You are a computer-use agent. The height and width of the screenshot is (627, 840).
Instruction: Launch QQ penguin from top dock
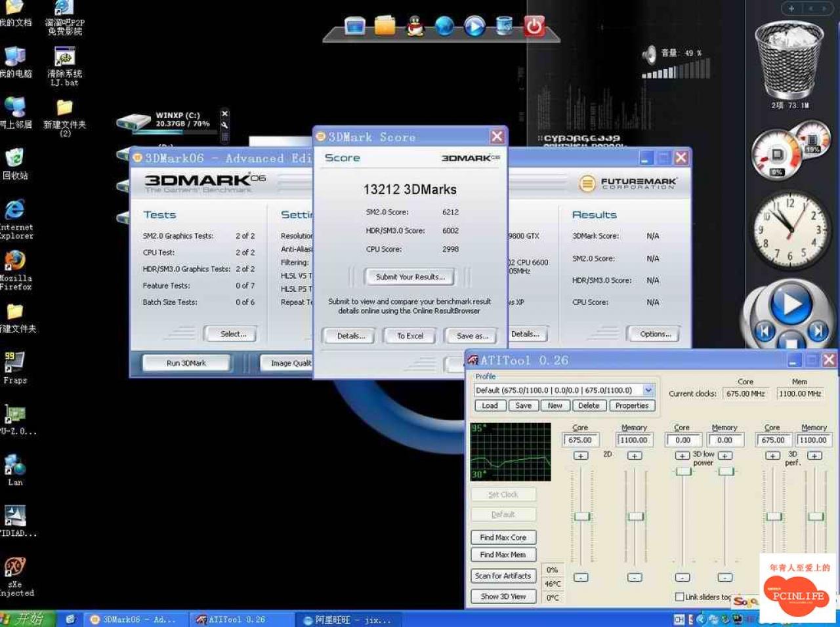click(415, 26)
